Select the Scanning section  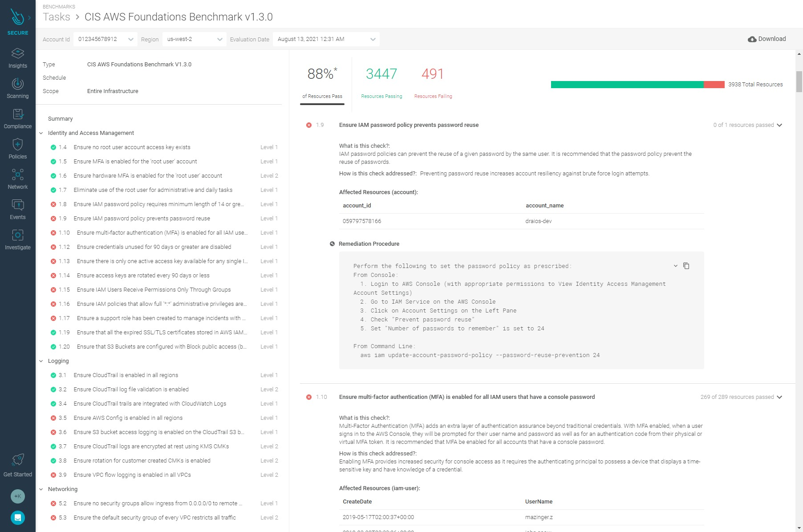(17, 88)
